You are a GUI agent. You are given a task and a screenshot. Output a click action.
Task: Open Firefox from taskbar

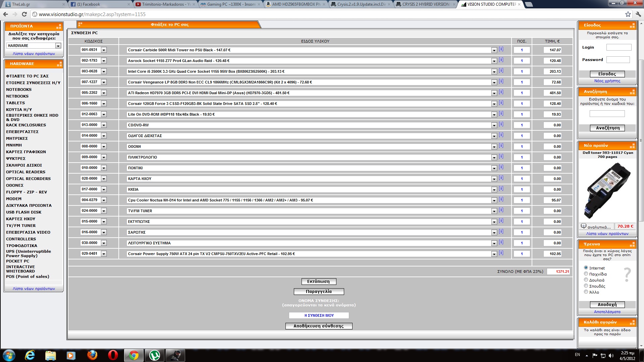click(x=92, y=355)
